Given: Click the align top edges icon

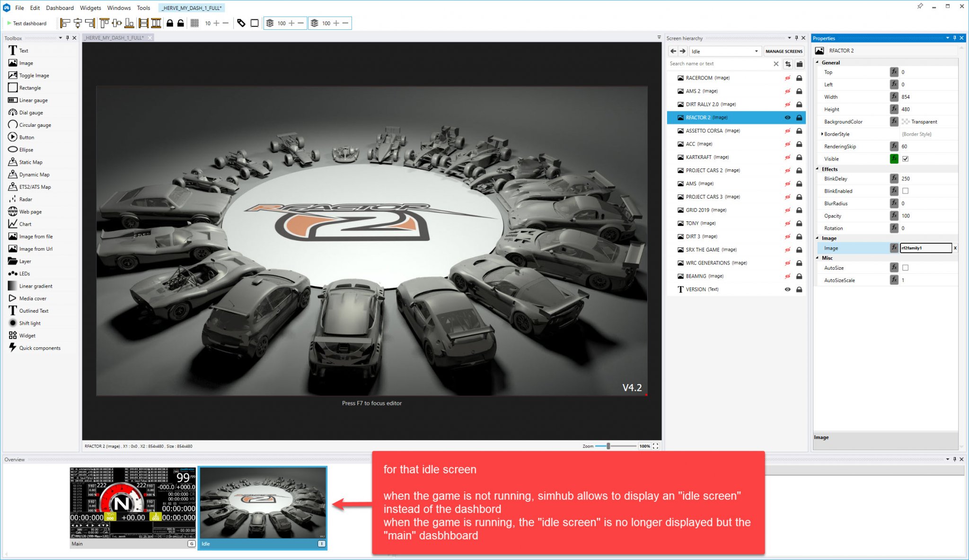Looking at the screenshot, I should coord(104,23).
